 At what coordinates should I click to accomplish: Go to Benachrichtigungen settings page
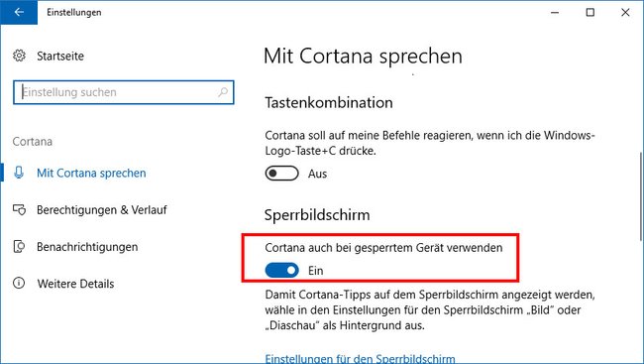(87, 247)
